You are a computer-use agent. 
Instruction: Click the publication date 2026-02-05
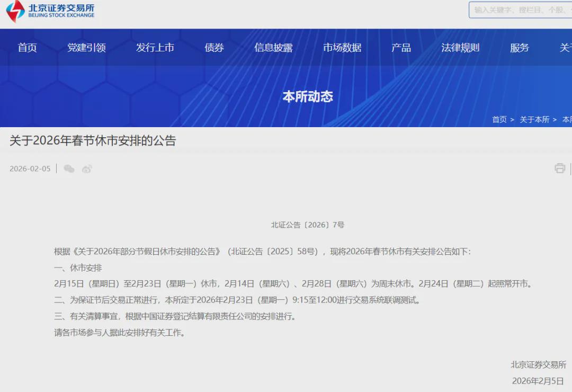tap(30, 169)
